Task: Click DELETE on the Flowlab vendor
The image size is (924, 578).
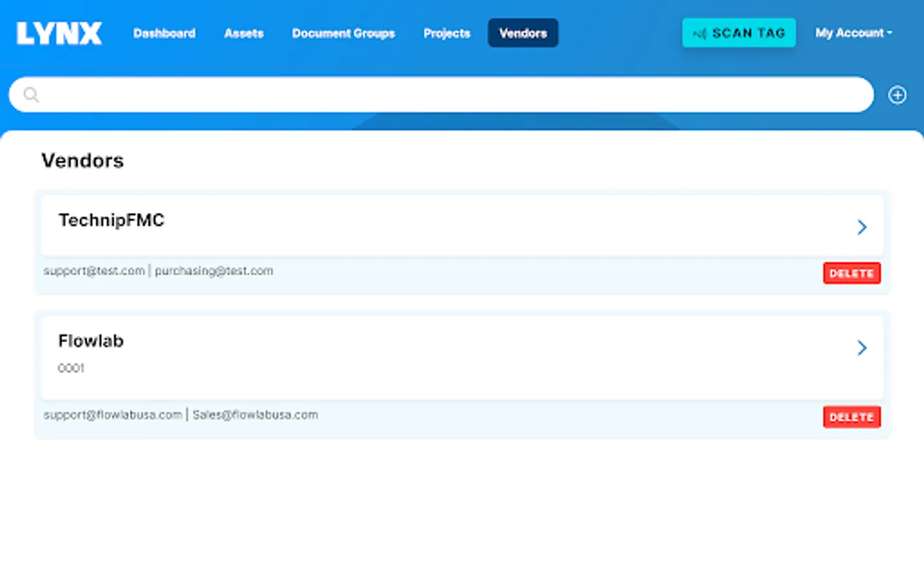Action: [x=851, y=417]
